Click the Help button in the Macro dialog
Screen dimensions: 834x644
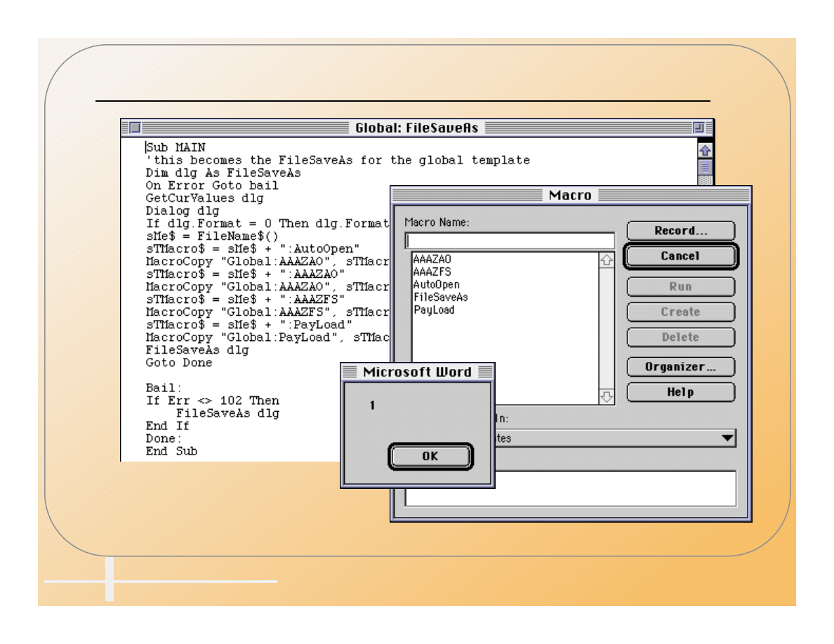coord(680,392)
